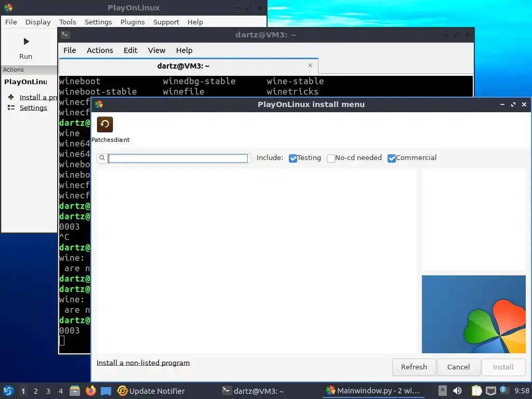Open the Support menu in PlayOnLinux
This screenshot has height=399, width=532.
tap(166, 22)
